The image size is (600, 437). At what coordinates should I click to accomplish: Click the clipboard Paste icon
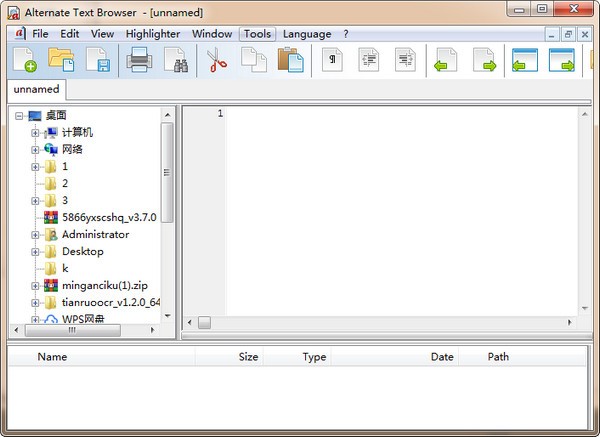point(291,62)
